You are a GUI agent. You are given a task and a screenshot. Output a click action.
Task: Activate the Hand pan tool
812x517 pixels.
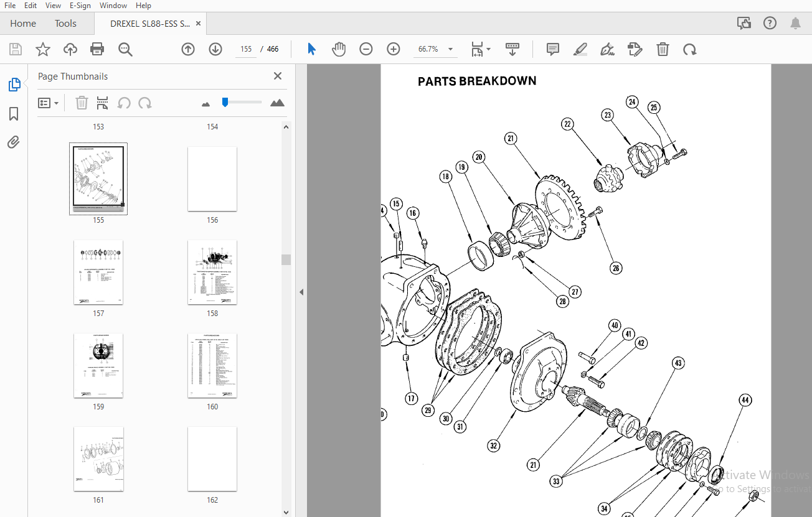point(339,49)
